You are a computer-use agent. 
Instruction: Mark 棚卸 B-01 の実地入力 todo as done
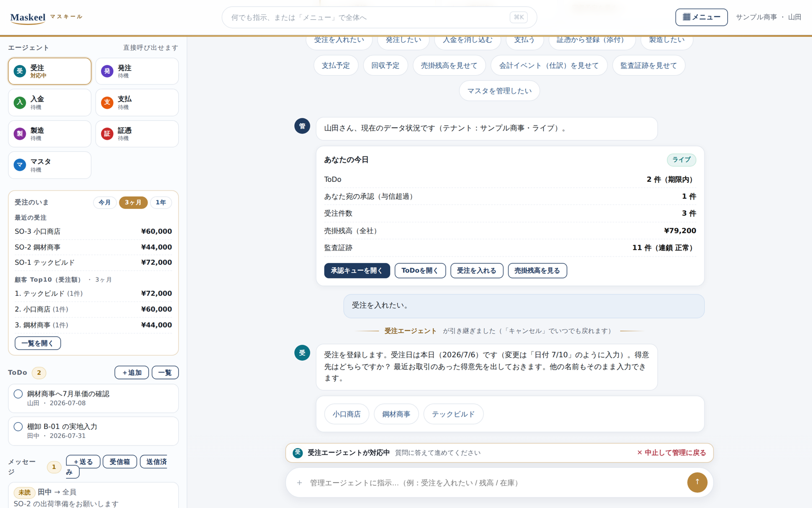coord(18,427)
